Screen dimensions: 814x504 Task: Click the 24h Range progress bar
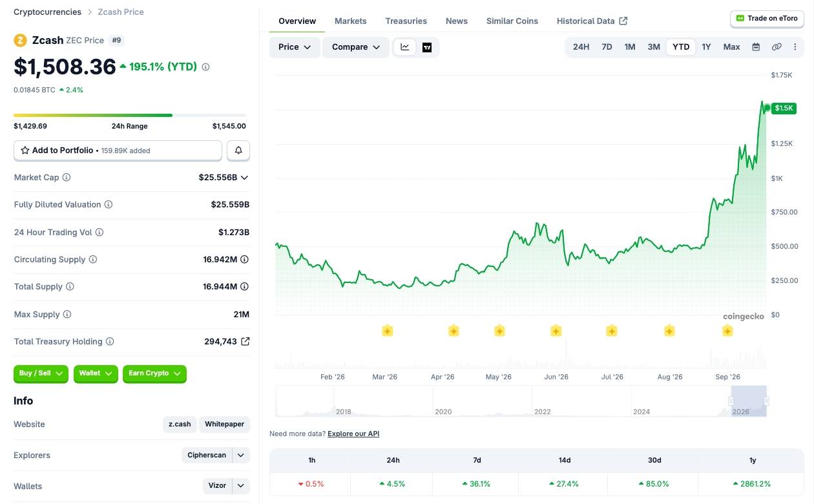tap(130, 115)
